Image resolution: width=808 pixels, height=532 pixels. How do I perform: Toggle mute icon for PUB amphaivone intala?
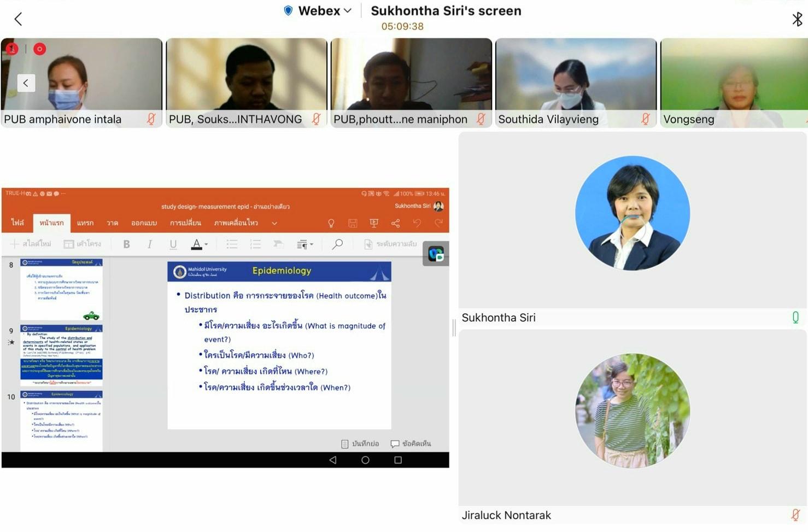coord(151,119)
